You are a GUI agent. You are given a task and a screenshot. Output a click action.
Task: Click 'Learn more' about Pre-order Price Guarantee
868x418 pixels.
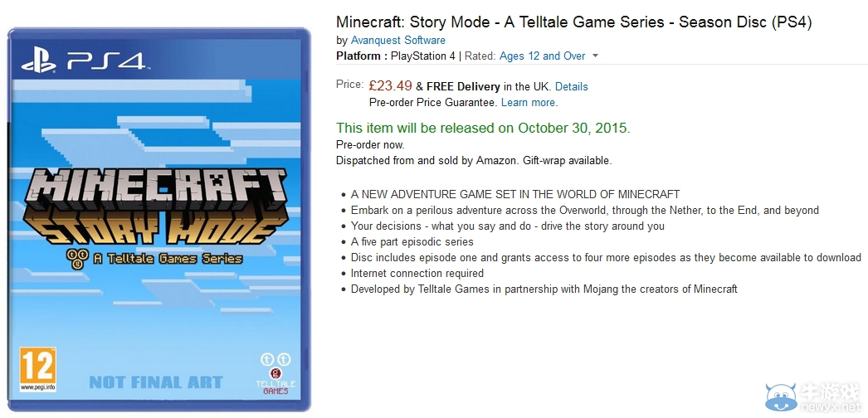coord(529,103)
